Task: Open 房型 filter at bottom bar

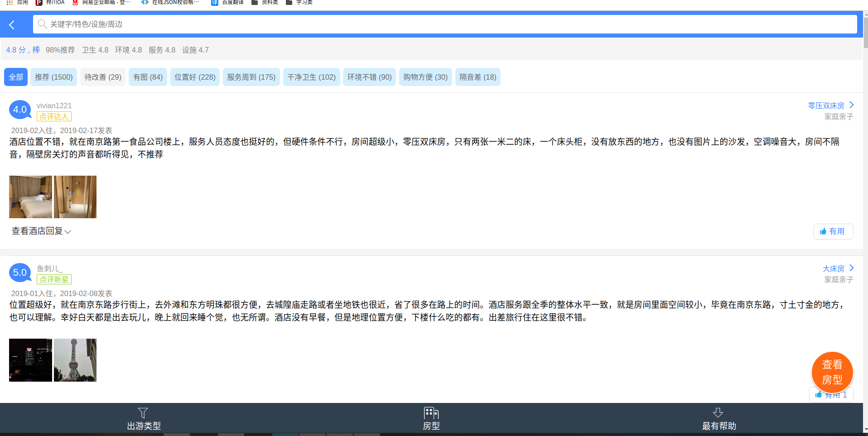Action: [431, 419]
